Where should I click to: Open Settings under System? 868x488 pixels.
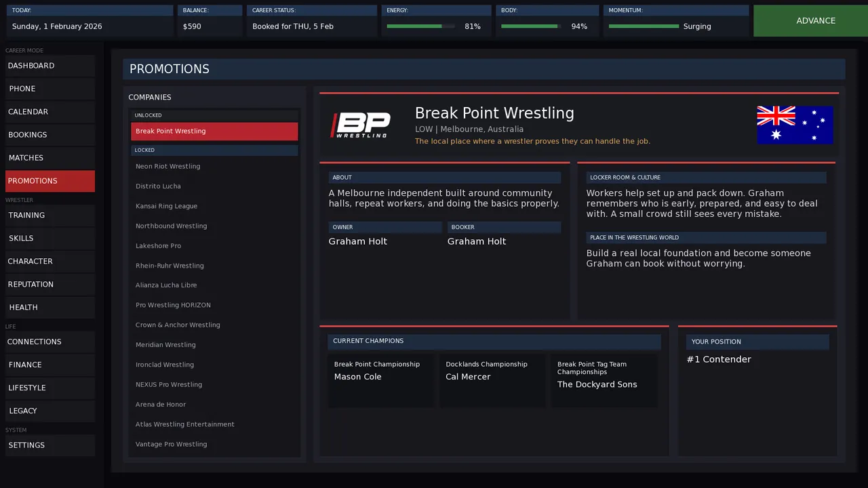pyautogui.click(x=50, y=446)
